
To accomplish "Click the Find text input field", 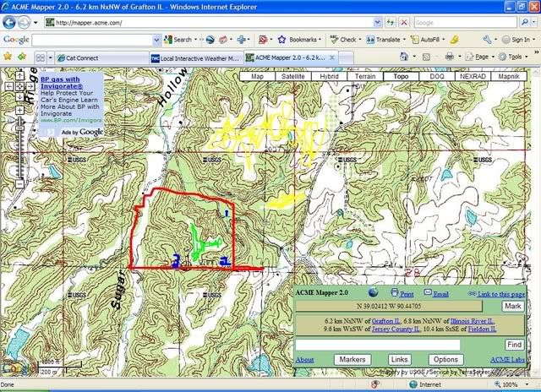I will [x=378, y=345].
